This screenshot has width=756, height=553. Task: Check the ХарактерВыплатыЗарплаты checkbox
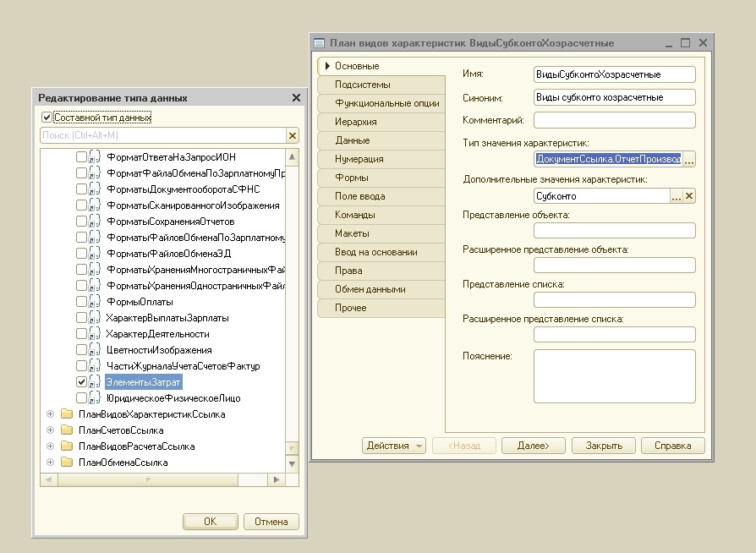coord(81,318)
